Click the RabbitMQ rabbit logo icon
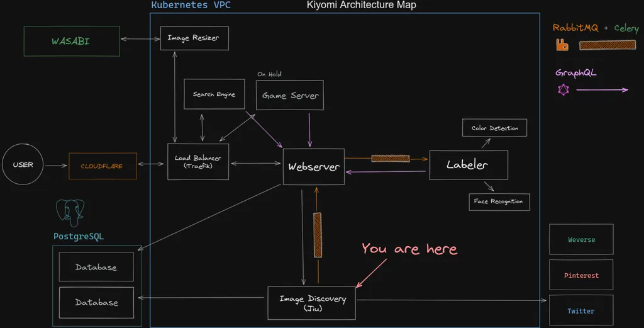644x328 pixels. tap(562, 45)
